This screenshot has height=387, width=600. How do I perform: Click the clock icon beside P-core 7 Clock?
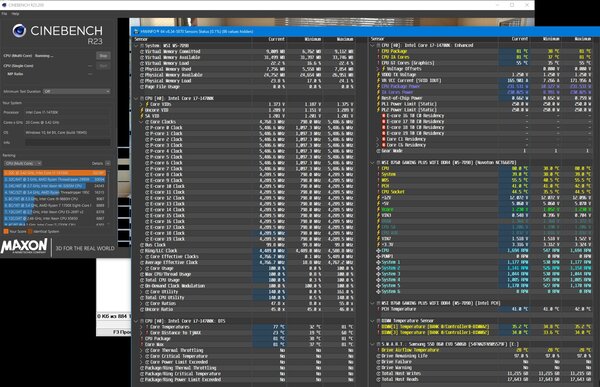[147, 169]
